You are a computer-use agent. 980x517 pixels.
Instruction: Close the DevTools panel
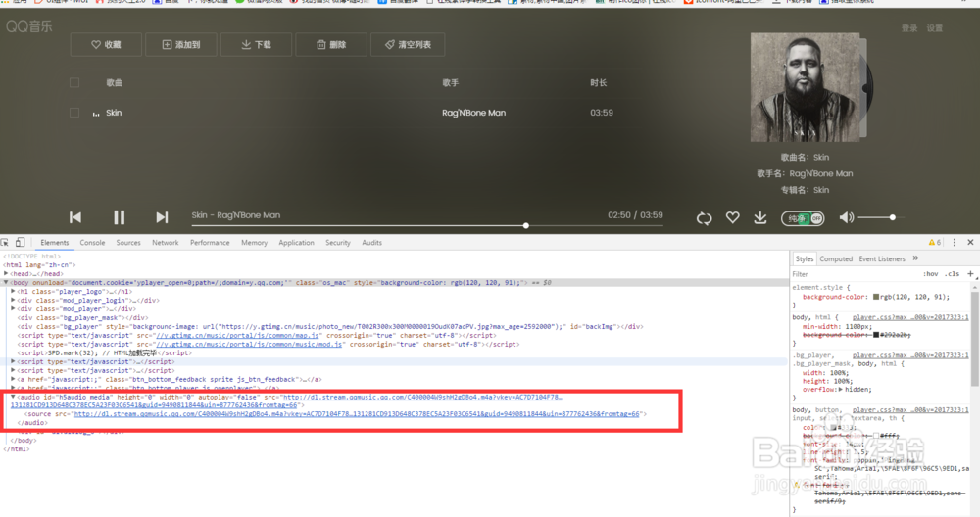[x=970, y=242]
